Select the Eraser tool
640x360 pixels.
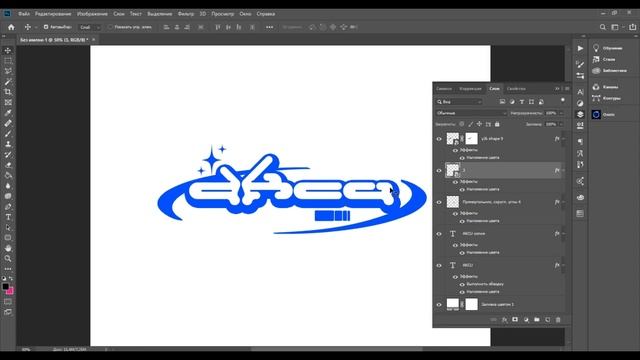8,165
